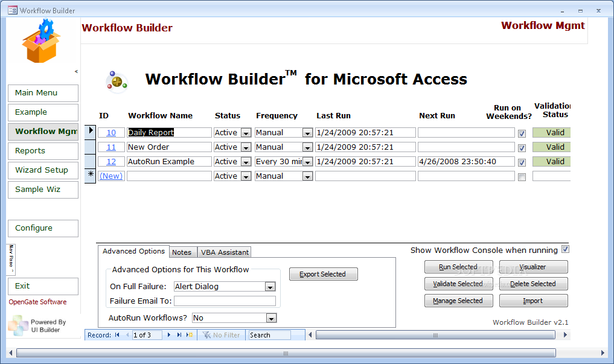Jump to last record icon
Viewport: 614px width, 364px height.
pos(179,335)
